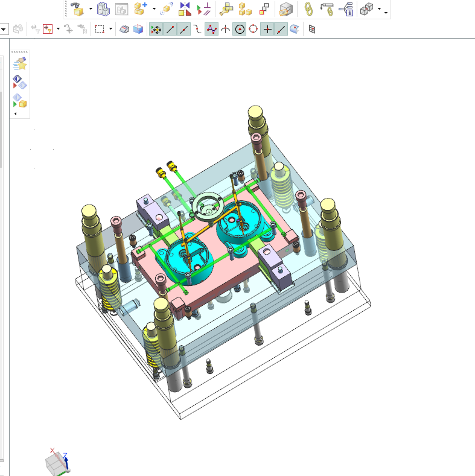Viewport: 475px width, 476px height.
Task: Click the pale green locating ring in the model
Action: (208, 206)
